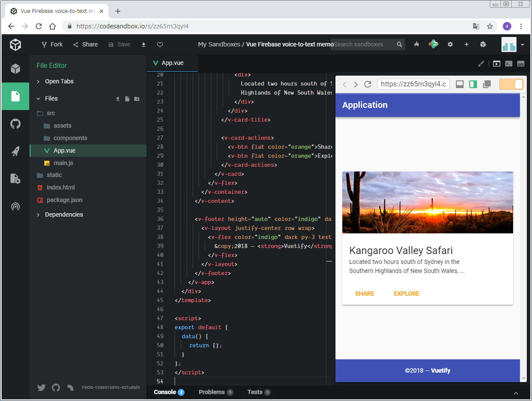The height and width of the screenshot is (401, 532).
Task: Toggle the preview view in editor toolbar
Action: point(497,64)
